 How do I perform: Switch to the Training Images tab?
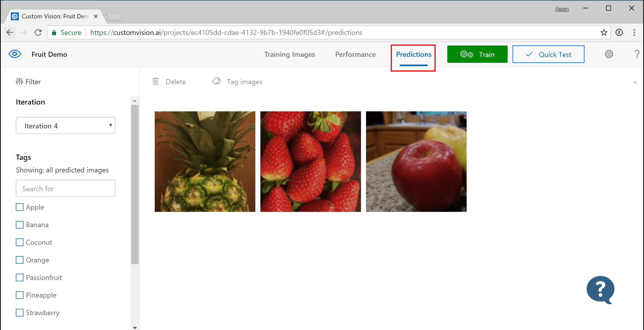(x=289, y=54)
